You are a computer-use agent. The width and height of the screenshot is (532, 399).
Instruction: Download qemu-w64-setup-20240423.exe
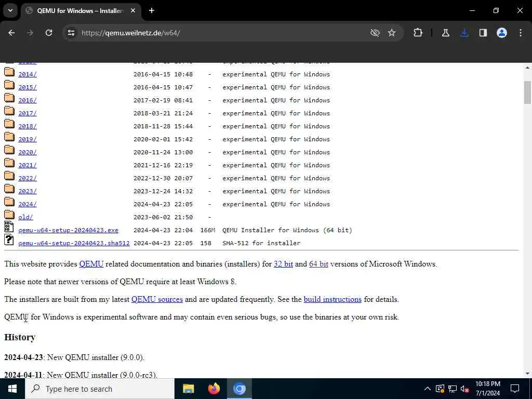click(68, 230)
